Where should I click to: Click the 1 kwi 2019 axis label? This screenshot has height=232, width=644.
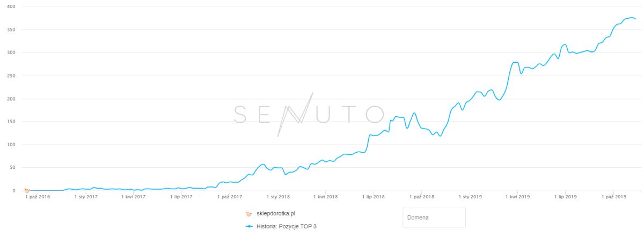coord(517,197)
